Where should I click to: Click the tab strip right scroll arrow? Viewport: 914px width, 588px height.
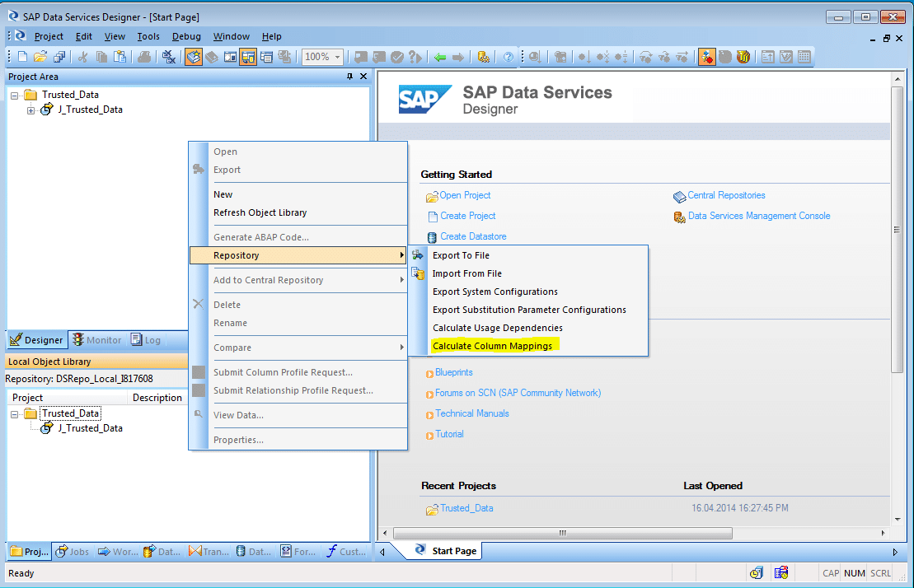click(895, 552)
